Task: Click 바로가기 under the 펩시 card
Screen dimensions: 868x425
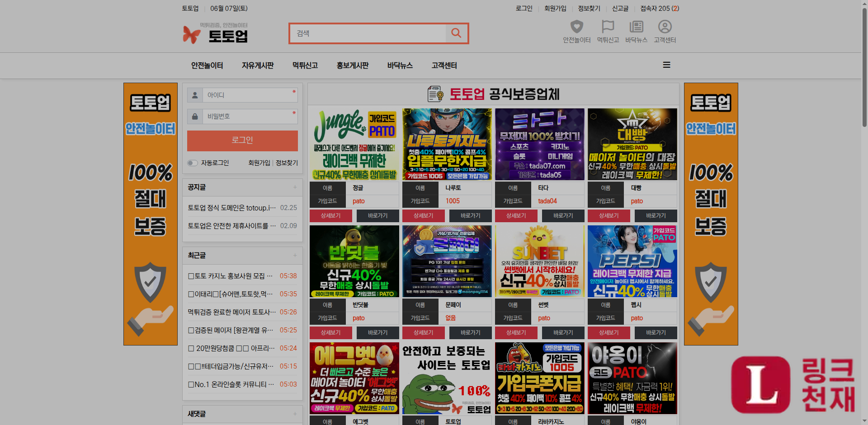Action: [656, 332]
